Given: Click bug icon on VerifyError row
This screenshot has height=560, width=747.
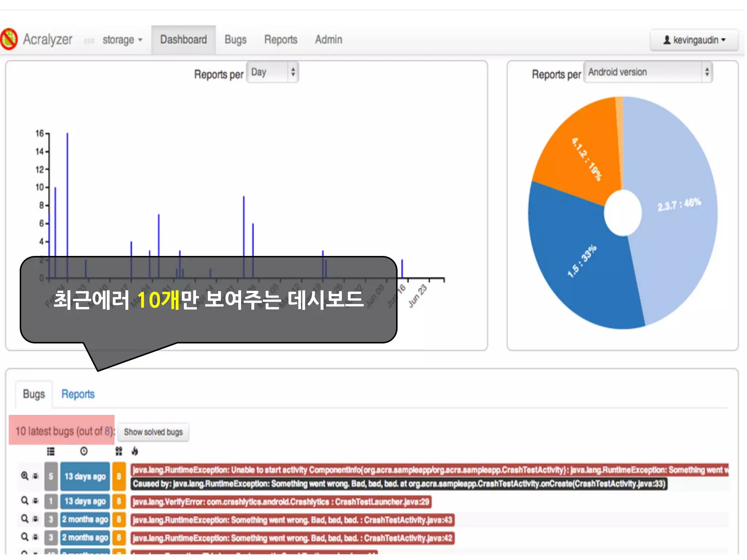Looking at the screenshot, I should 35,501.
